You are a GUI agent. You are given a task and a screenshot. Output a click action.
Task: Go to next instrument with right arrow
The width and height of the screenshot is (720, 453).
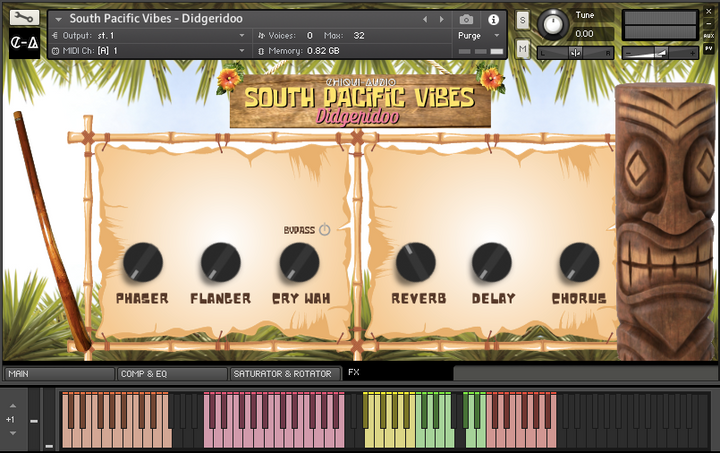[441, 19]
